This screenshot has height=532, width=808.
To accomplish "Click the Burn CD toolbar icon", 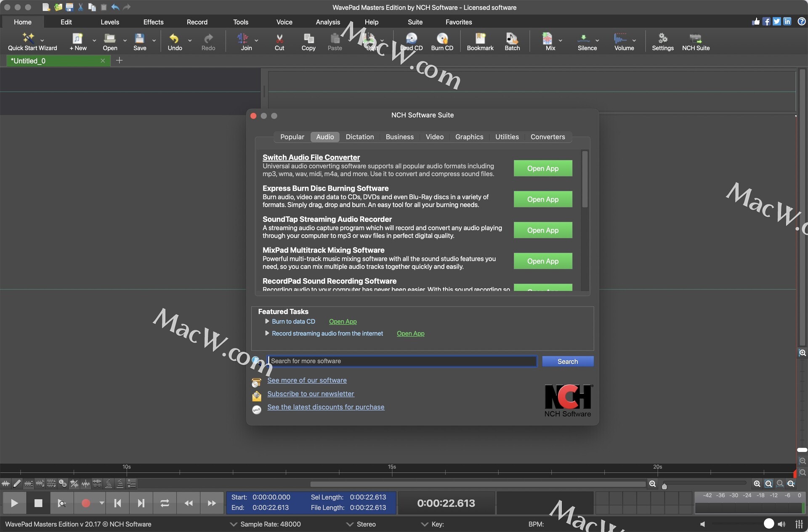I will (x=442, y=39).
